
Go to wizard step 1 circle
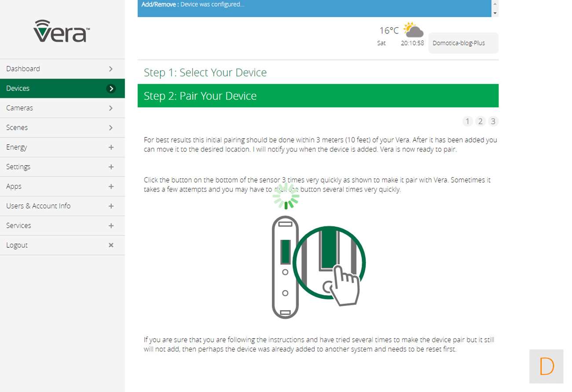(x=467, y=121)
